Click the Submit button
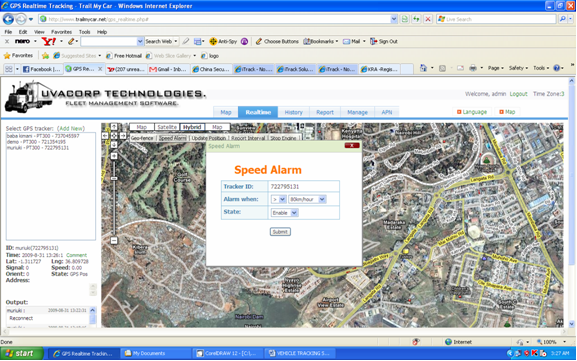This screenshot has height=361, width=577. pyautogui.click(x=280, y=232)
